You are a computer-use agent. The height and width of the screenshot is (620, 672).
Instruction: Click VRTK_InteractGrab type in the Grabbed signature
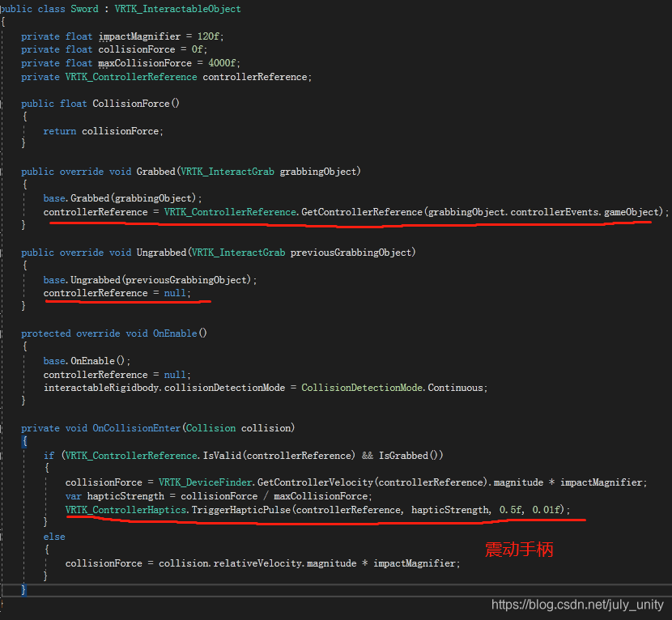tap(228, 172)
